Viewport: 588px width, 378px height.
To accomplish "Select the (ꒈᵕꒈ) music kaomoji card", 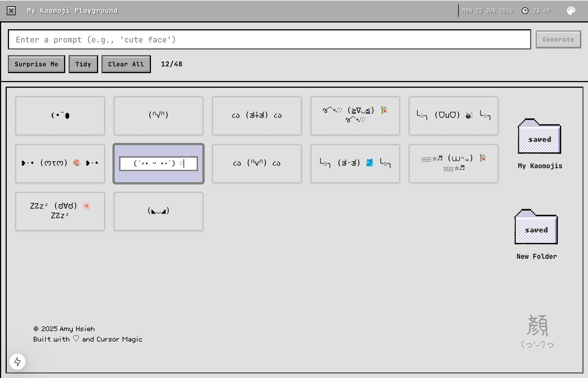I will 454,164.
